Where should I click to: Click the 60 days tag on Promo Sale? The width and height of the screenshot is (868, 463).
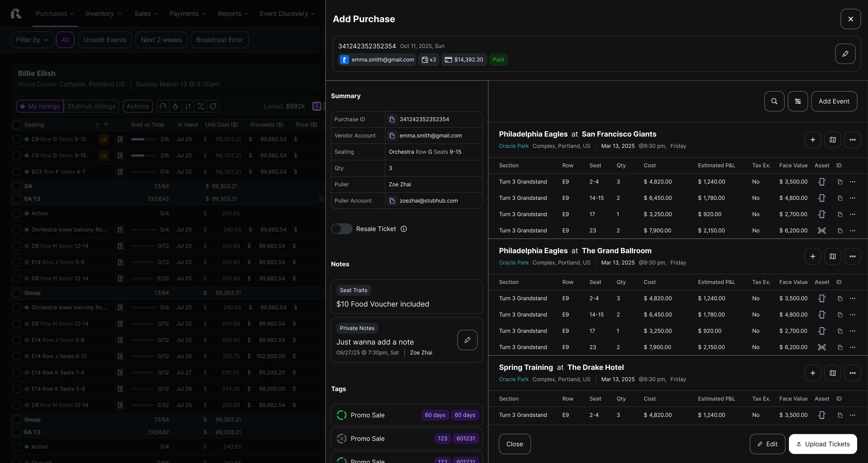pyautogui.click(x=435, y=415)
